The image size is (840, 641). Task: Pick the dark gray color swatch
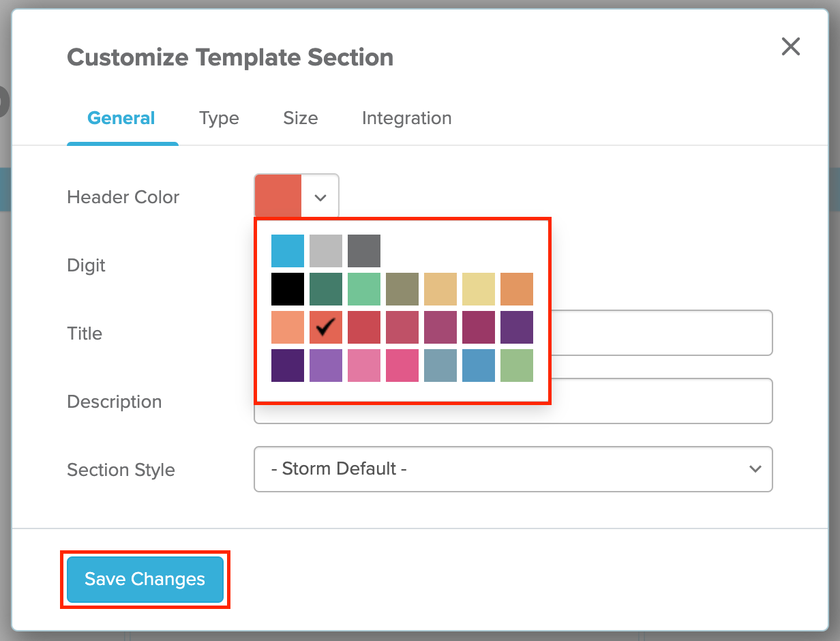(x=364, y=251)
